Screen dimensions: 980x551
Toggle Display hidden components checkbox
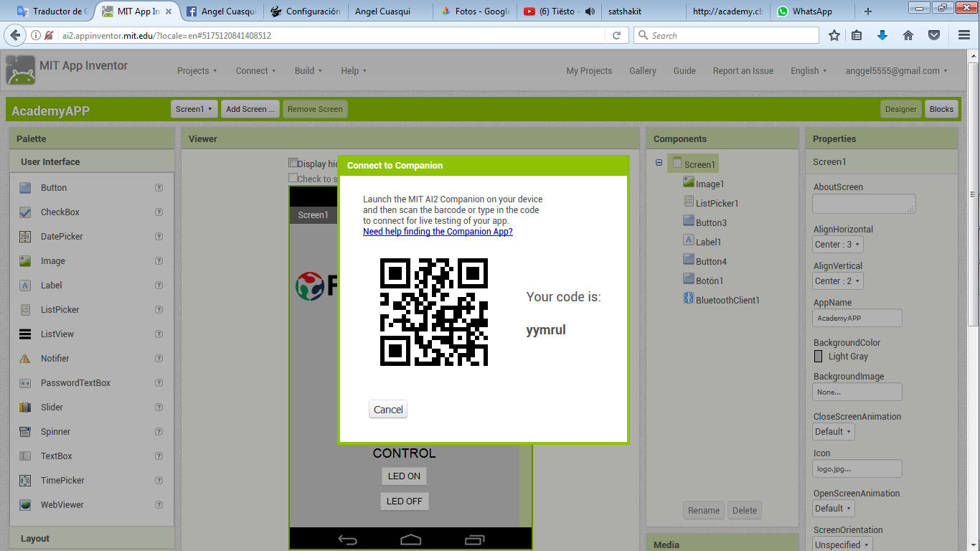click(293, 163)
